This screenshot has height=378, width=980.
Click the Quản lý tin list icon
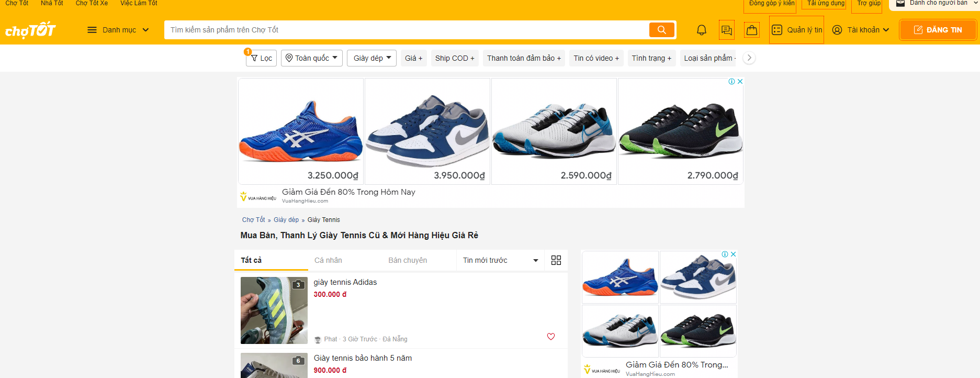777,30
